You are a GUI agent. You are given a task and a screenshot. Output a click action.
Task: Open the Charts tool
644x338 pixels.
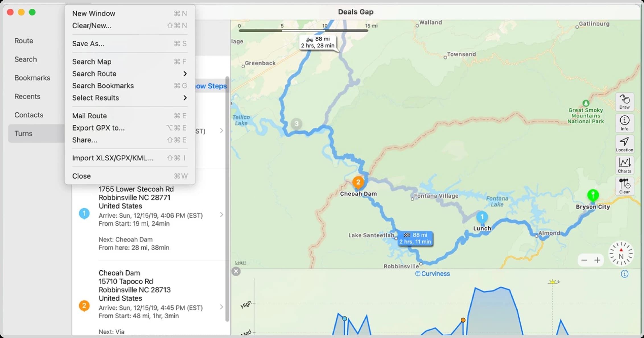[x=624, y=165]
